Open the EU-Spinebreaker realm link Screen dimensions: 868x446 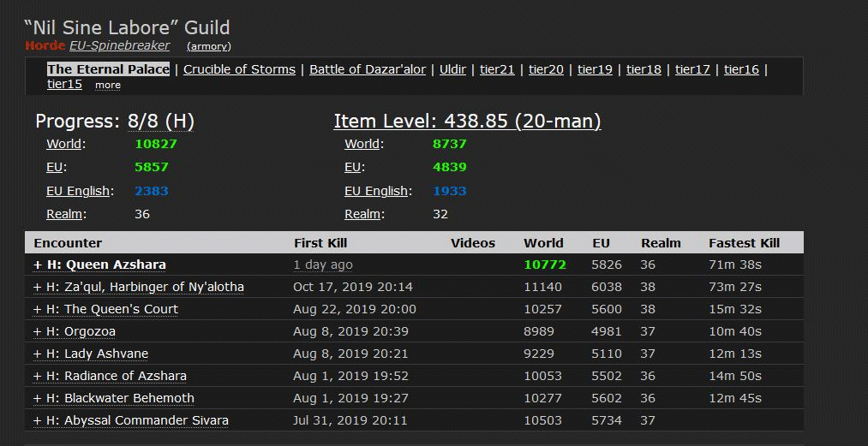119,45
